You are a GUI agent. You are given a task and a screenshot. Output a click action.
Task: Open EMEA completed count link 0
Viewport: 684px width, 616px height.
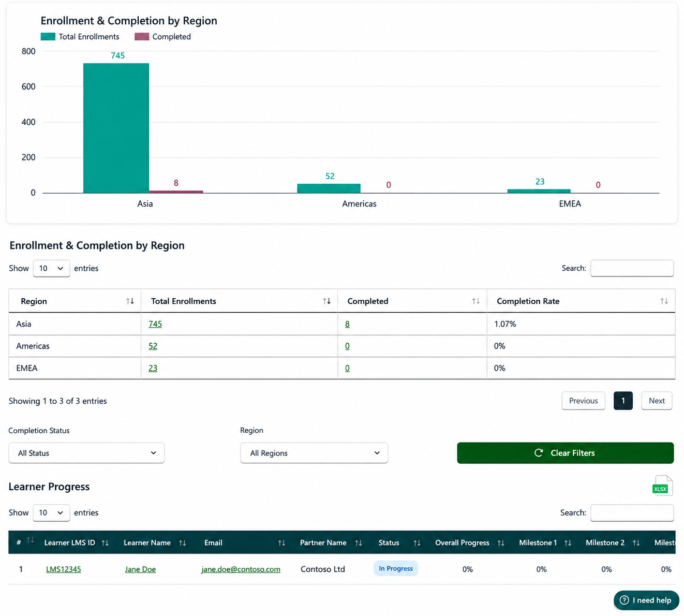pos(347,368)
